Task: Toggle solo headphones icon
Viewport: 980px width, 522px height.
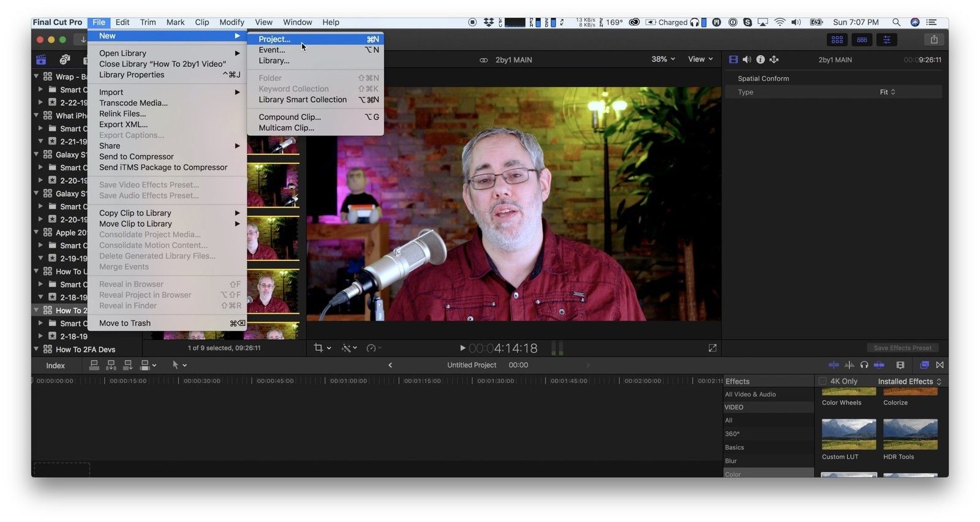Action: (x=864, y=365)
